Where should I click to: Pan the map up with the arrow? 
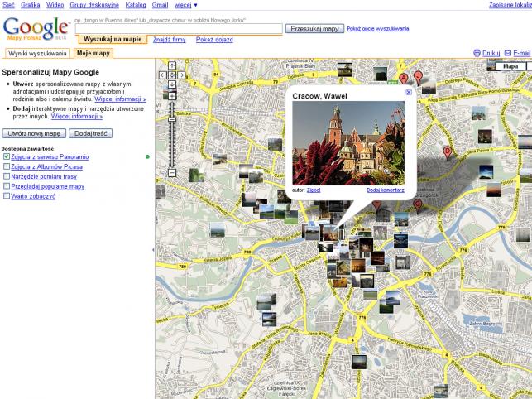tap(172, 65)
